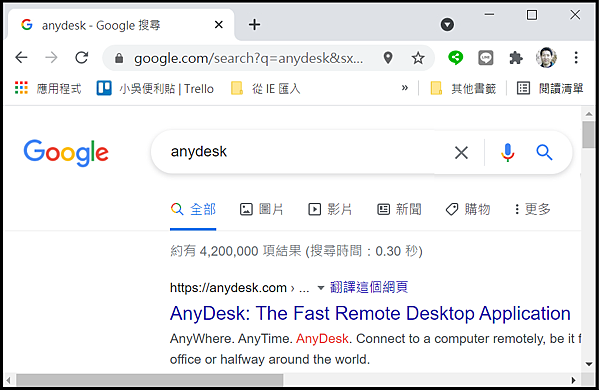This screenshot has width=600, height=392.
Task: Click 翻譯這個網頁 translate link
Action: point(369,287)
